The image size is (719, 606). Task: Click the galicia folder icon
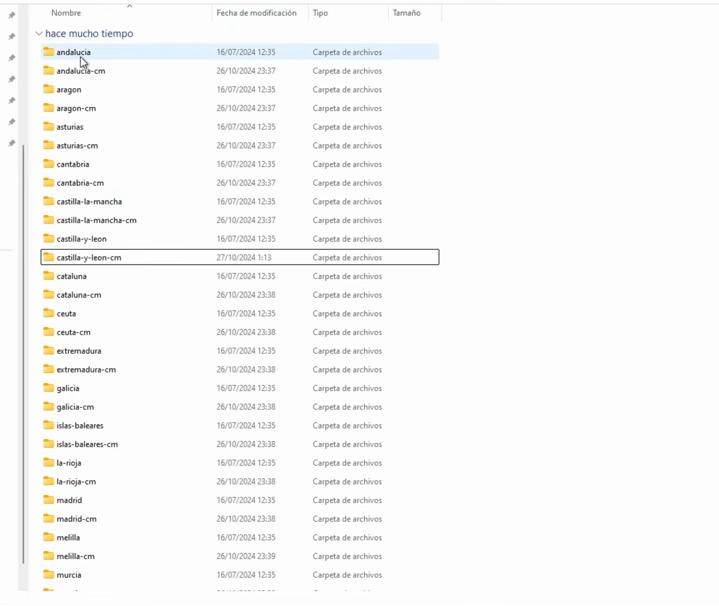[49, 388]
